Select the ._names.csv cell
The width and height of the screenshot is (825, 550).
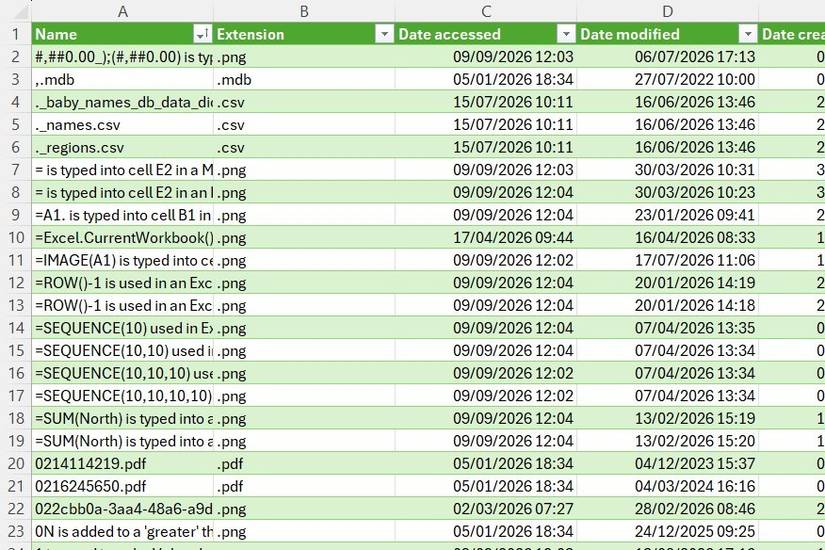tap(123, 125)
